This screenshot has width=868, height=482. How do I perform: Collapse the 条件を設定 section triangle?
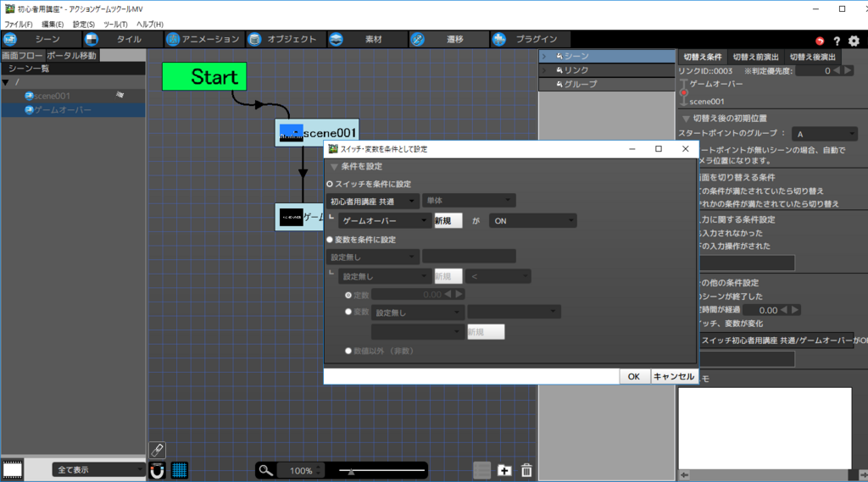point(334,167)
